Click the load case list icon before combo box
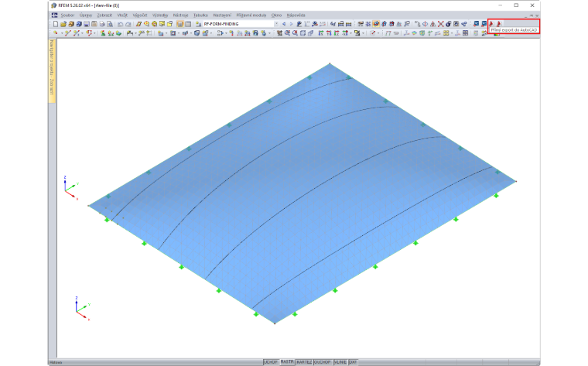Viewport: 588px width, 366px height. (198, 24)
